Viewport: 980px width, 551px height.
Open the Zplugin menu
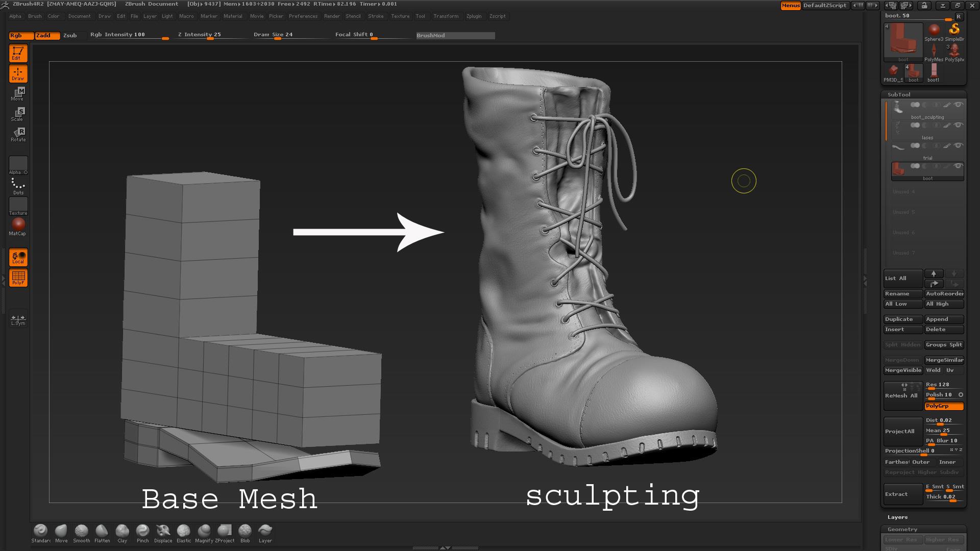coord(474,16)
